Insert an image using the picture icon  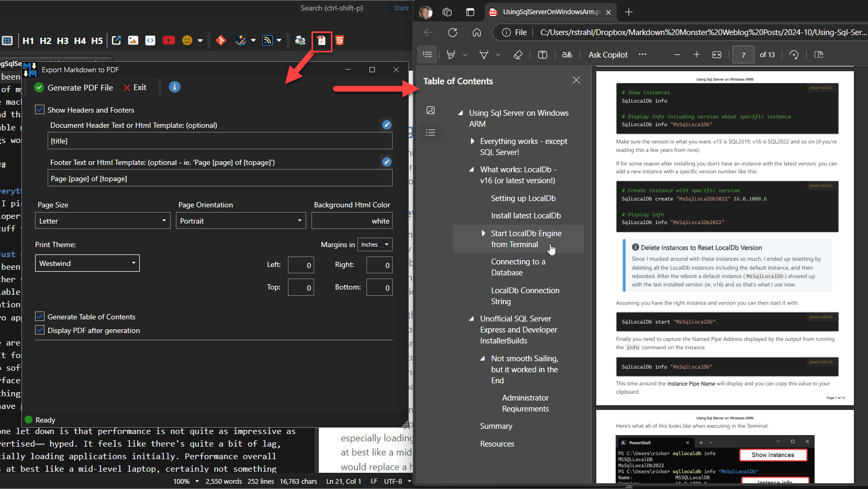point(133,40)
